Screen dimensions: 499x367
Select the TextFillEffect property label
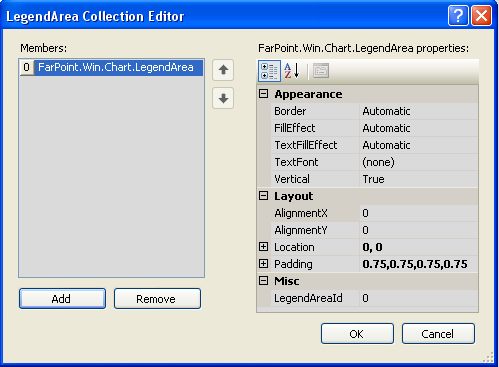pyautogui.click(x=306, y=145)
